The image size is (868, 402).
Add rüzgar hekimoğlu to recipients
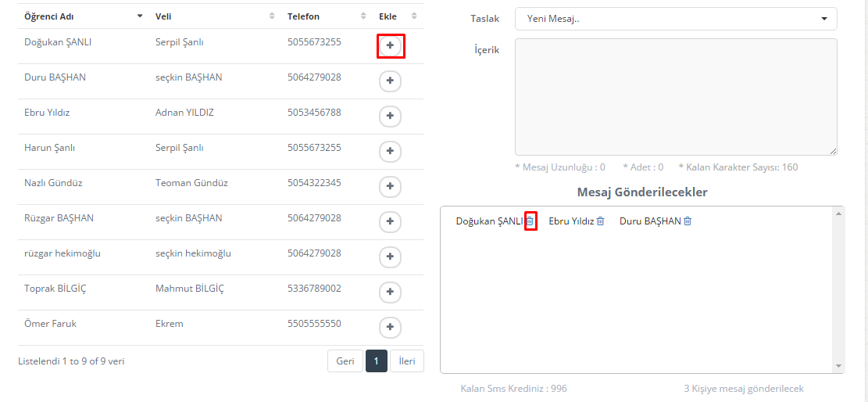coord(390,257)
